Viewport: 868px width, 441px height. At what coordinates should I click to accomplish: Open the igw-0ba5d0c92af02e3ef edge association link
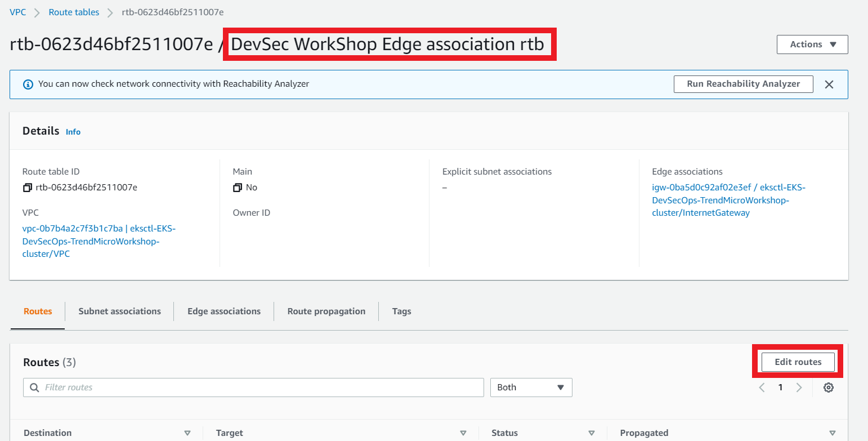[729, 200]
